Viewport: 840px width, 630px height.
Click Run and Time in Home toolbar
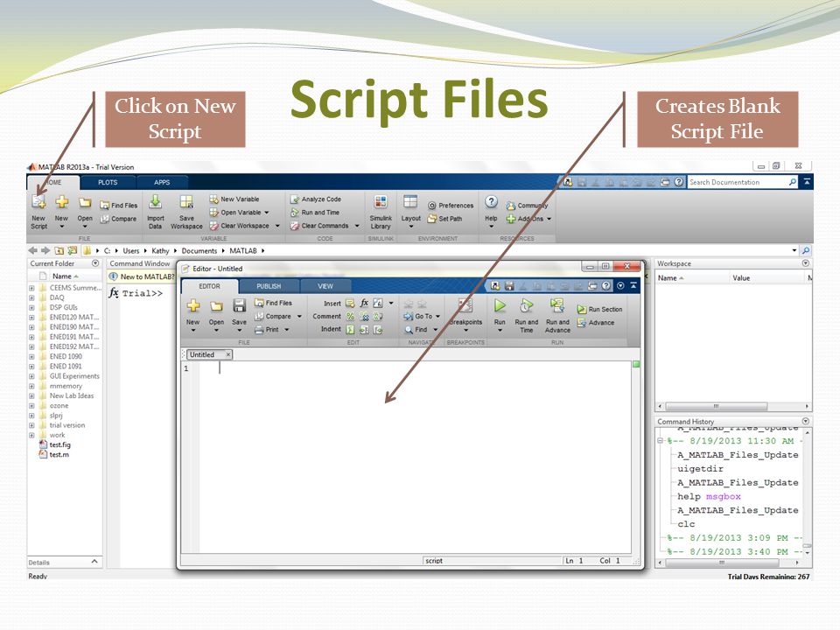[315, 212]
